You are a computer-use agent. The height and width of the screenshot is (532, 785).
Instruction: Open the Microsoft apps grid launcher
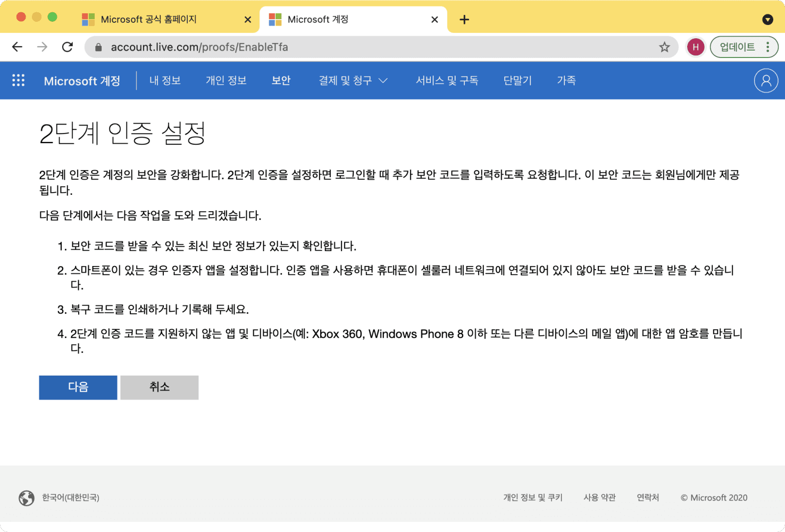[19, 80]
